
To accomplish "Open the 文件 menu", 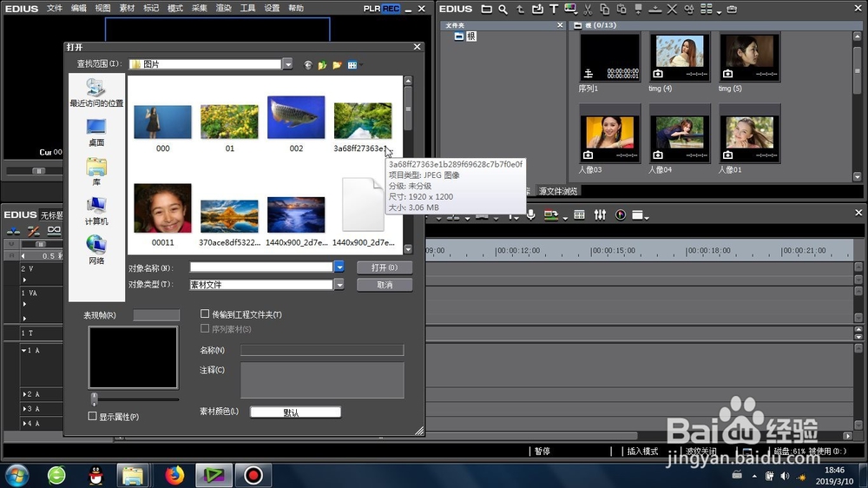I will (54, 9).
